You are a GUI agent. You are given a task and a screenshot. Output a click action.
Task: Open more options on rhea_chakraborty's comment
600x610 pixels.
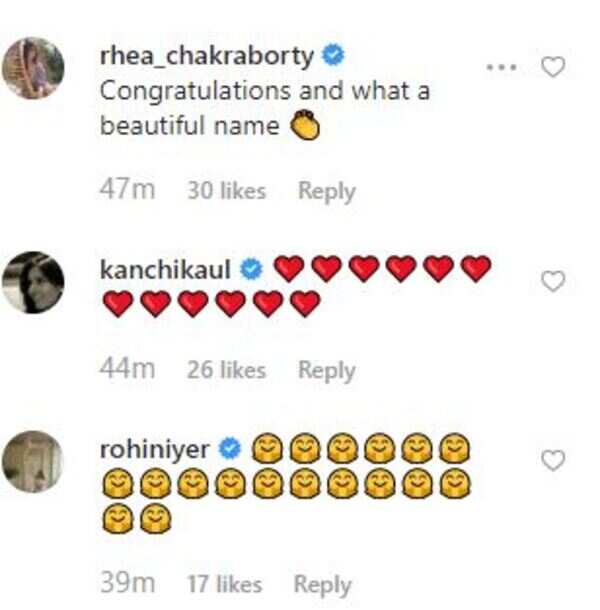tap(501, 67)
